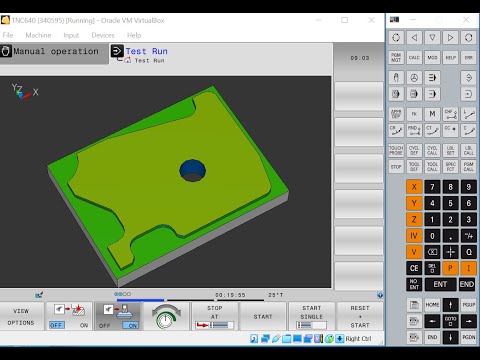Screen dimensions: 480x360
Task: Click the orange X axis key
Action: pos(414,187)
